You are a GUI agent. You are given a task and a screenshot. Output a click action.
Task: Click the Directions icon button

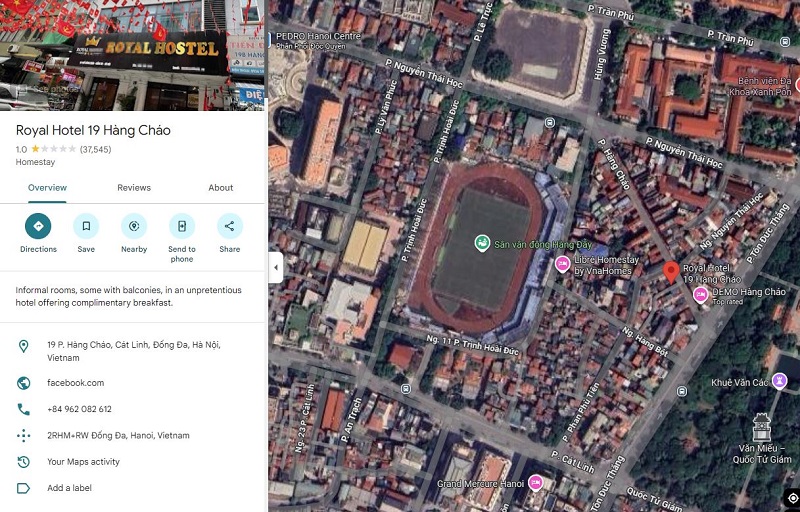pyautogui.click(x=38, y=226)
